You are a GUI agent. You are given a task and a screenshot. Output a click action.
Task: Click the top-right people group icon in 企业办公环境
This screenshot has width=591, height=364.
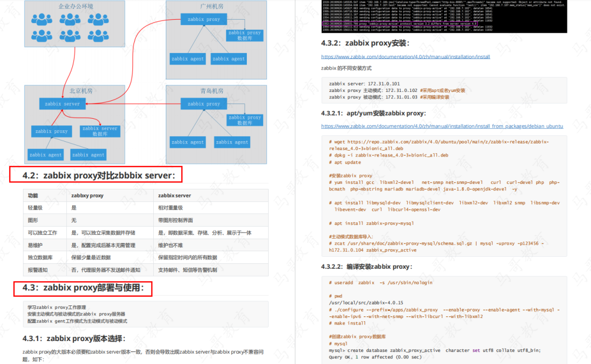click(x=98, y=19)
